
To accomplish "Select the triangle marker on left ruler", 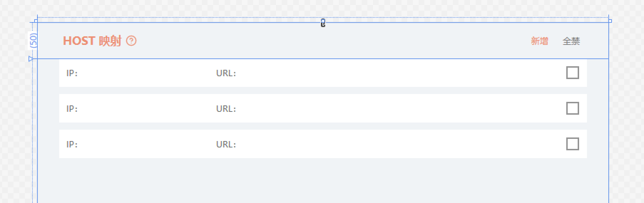I will [31, 59].
